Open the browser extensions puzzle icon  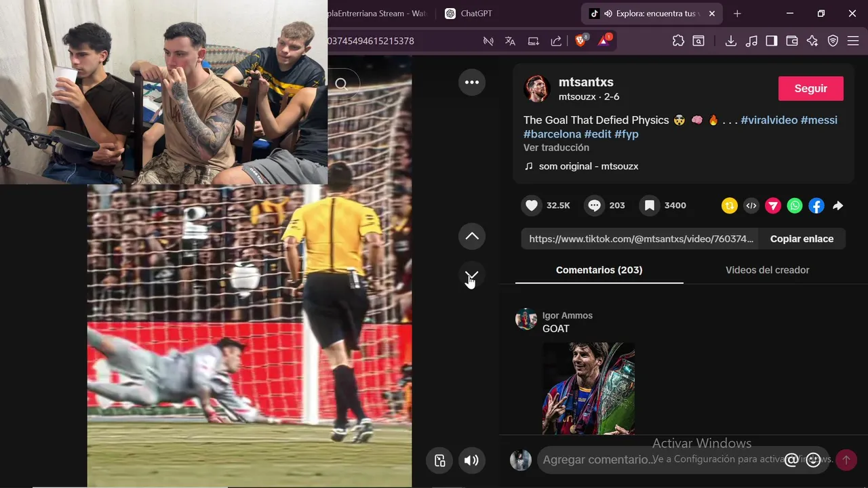point(678,41)
